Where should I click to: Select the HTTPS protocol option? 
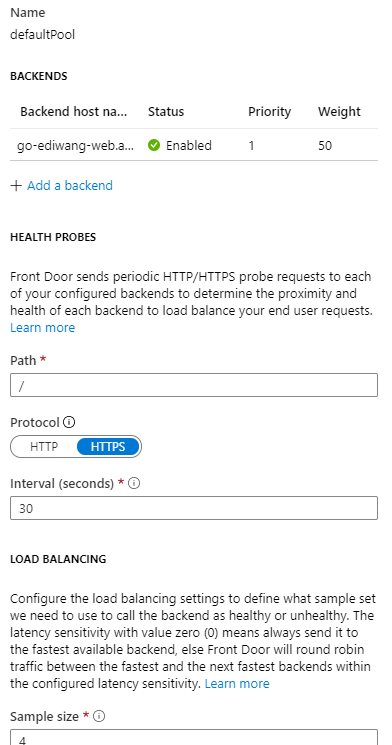(x=108, y=447)
